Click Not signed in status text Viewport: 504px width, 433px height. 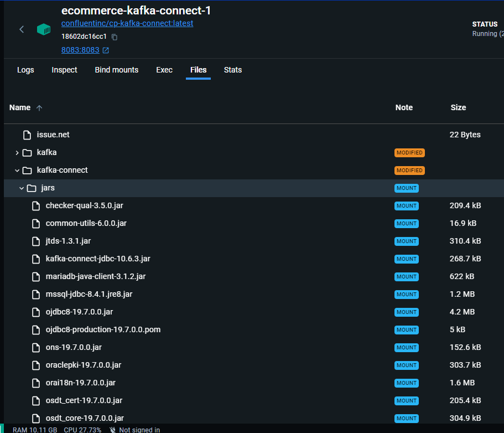(x=139, y=430)
